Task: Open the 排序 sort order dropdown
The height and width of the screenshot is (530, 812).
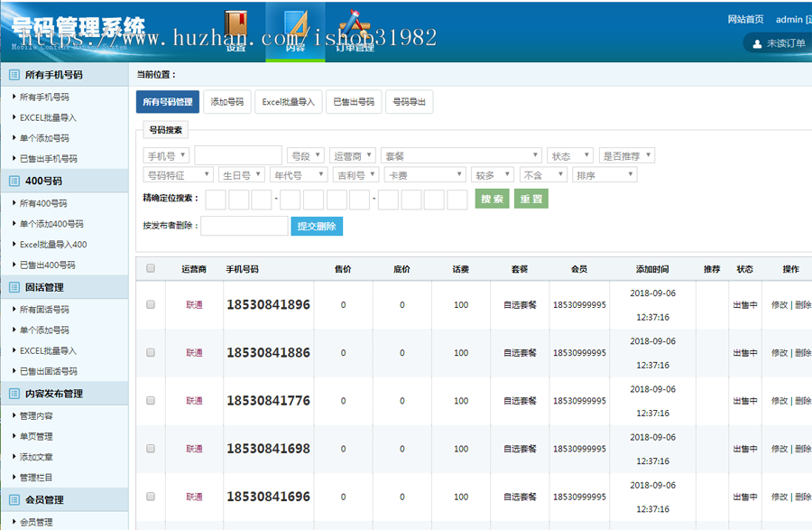Action: coord(604,173)
